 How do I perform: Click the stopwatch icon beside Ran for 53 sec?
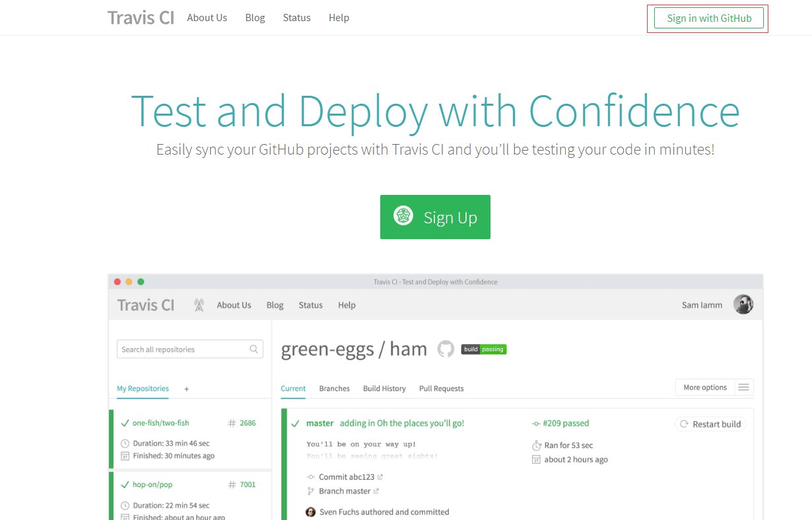(537, 445)
